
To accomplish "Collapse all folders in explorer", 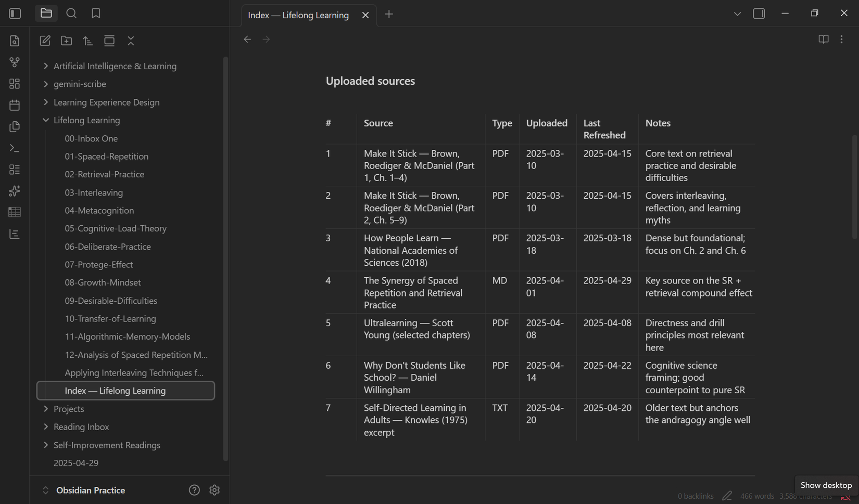I will 131,41.
